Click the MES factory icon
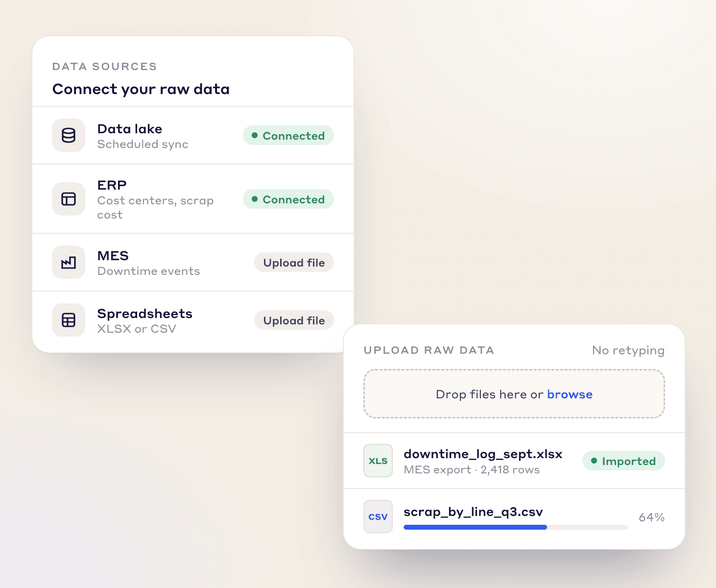This screenshot has width=716, height=588. click(x=69, y=262)
